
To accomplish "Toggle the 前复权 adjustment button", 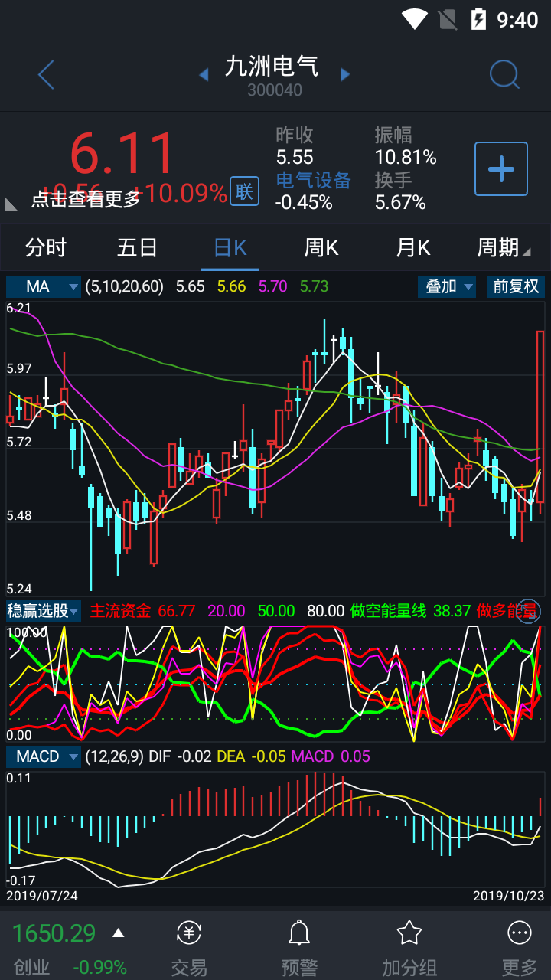I will 516,286.
